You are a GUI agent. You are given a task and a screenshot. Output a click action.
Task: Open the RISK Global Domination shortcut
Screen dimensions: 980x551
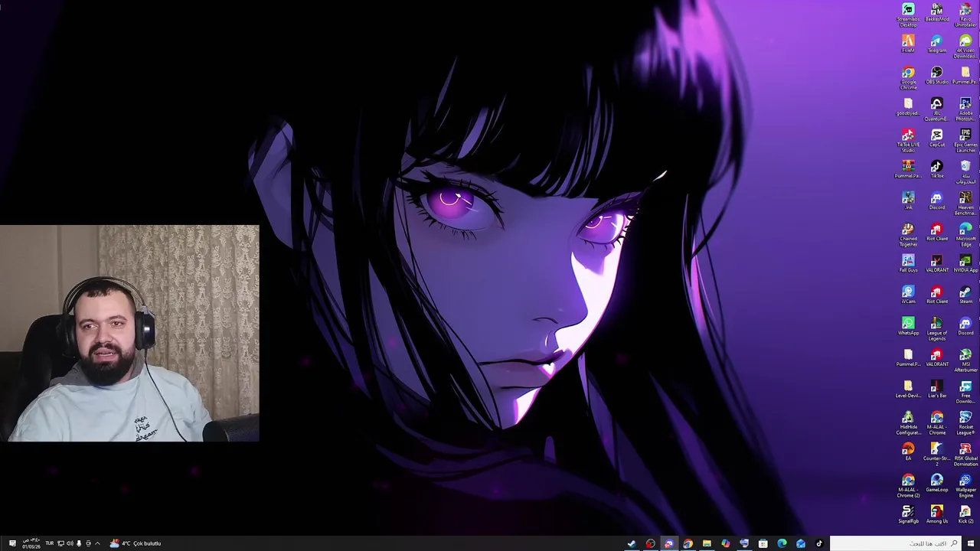[x=965, y=455]
